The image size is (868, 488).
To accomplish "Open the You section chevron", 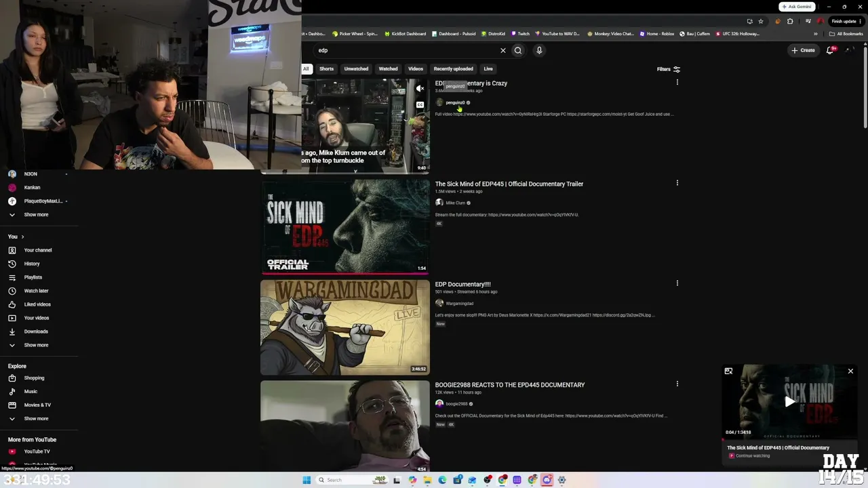I will coord(22,237).
